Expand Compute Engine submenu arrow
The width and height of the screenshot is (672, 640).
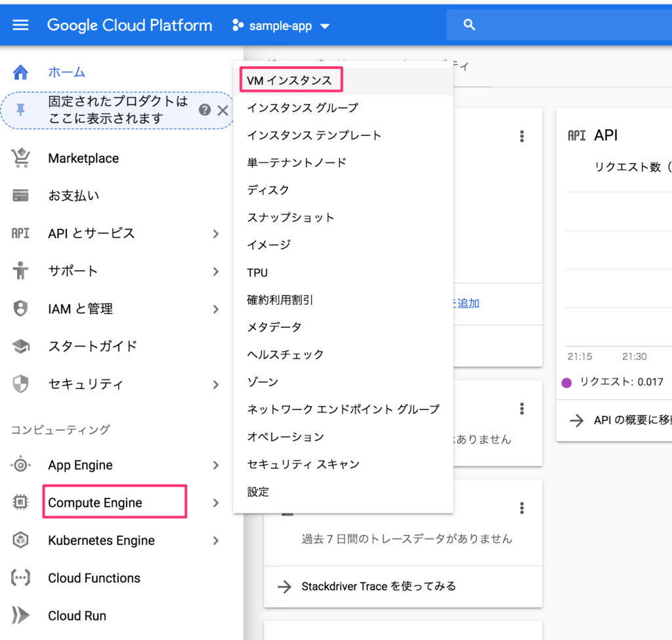216,502
